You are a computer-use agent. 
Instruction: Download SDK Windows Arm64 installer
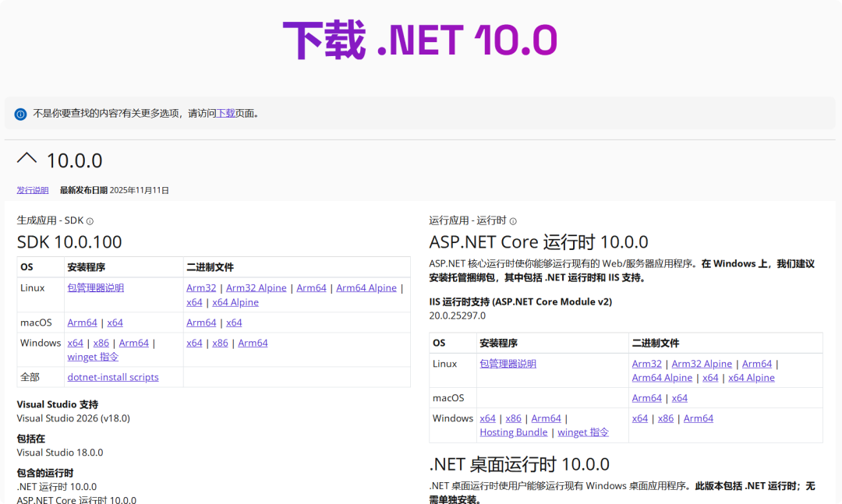point(134,343)
